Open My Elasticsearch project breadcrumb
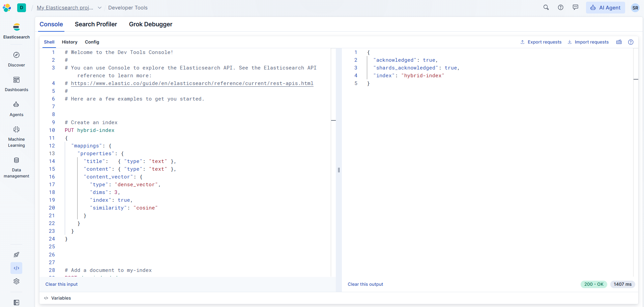The image size is (644, 307). 65,8
